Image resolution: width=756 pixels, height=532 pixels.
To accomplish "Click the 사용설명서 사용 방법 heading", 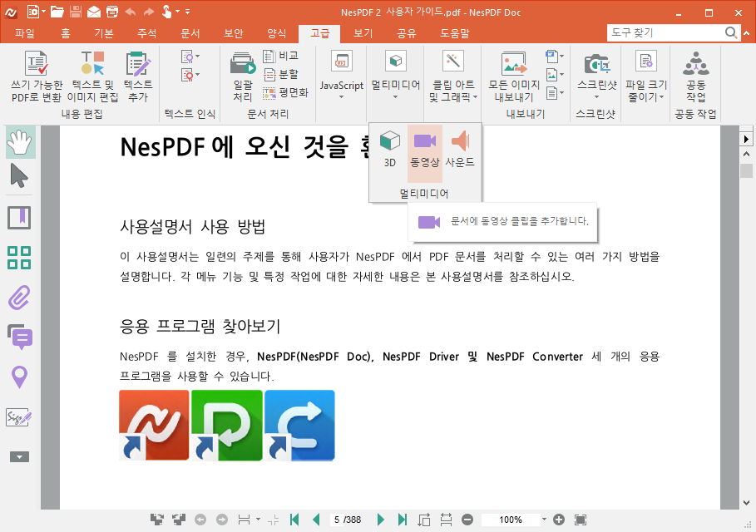I will [192, 226].
